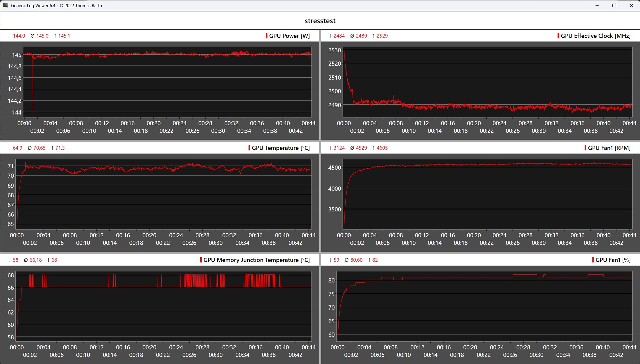Screen dimensions: 640x364
Task: Click the GPU Fan1 percent average 80,60
Action: point(356,260)
